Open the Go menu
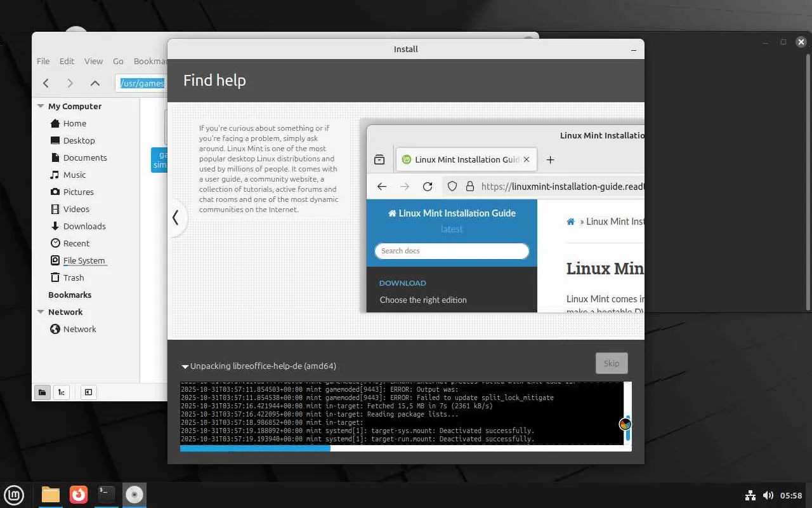 pos(118,61)
